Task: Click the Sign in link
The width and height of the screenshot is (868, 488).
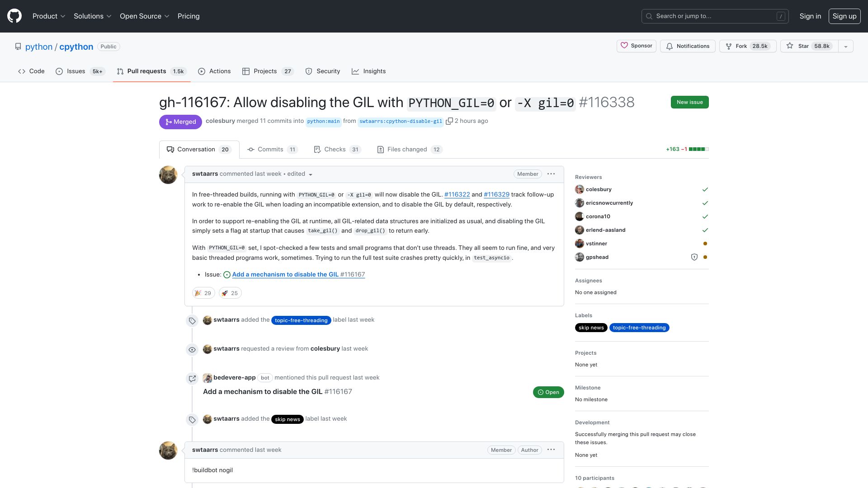Action: tap(810, 16)
